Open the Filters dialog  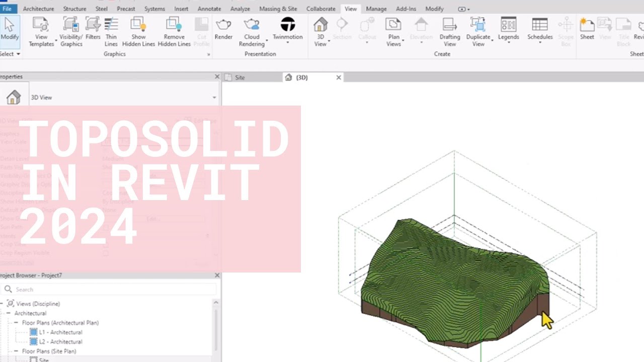coord(93,29)
